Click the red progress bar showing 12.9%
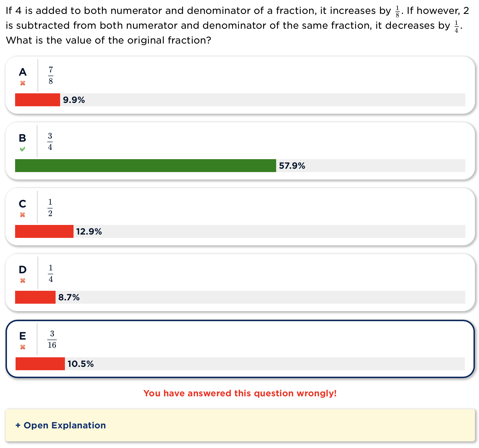Viewport: 479px width, 448px height. 44,231
